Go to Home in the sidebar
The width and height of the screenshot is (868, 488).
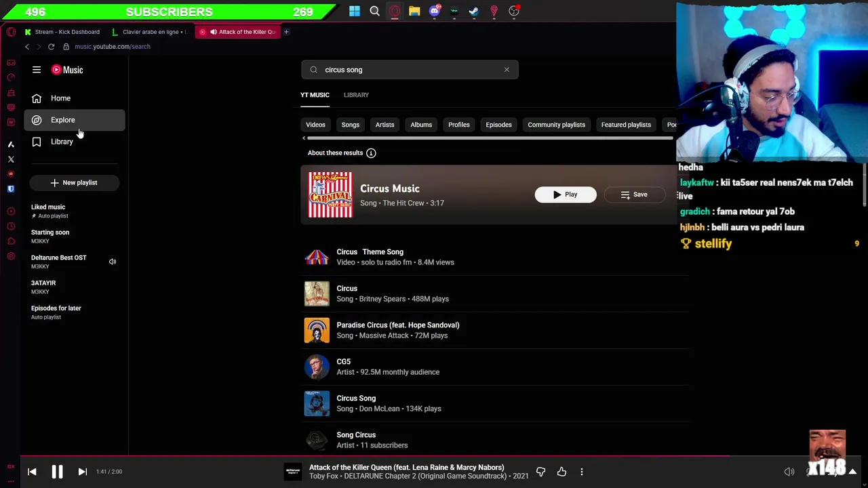coord(75,98)
